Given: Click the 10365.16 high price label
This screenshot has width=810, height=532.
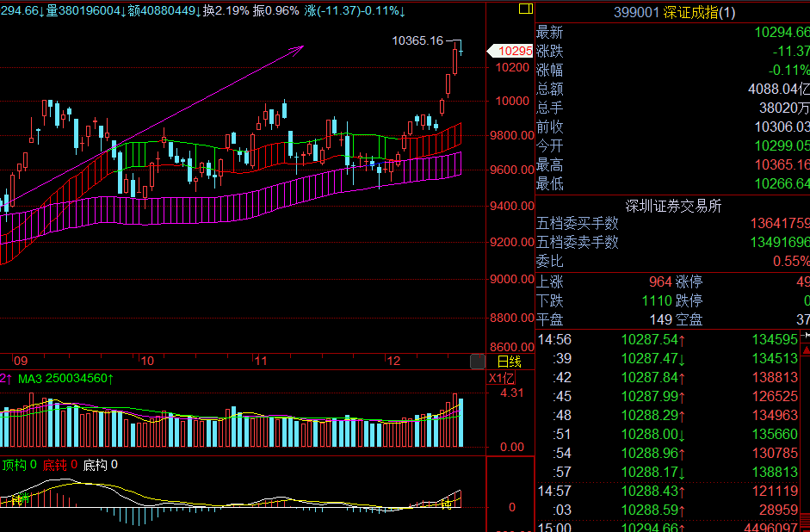Looking at the screenshot, I should click(x=417, y=40).
